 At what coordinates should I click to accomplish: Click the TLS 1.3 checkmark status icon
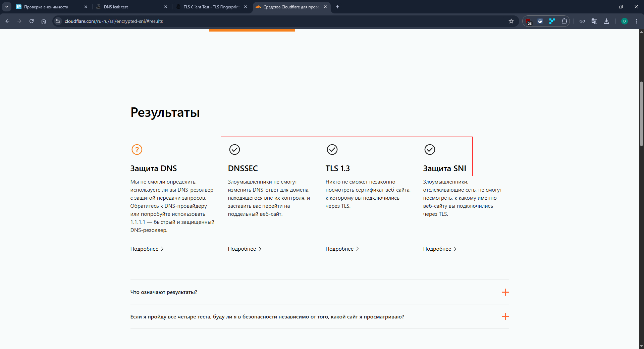[x=332, y=149]
